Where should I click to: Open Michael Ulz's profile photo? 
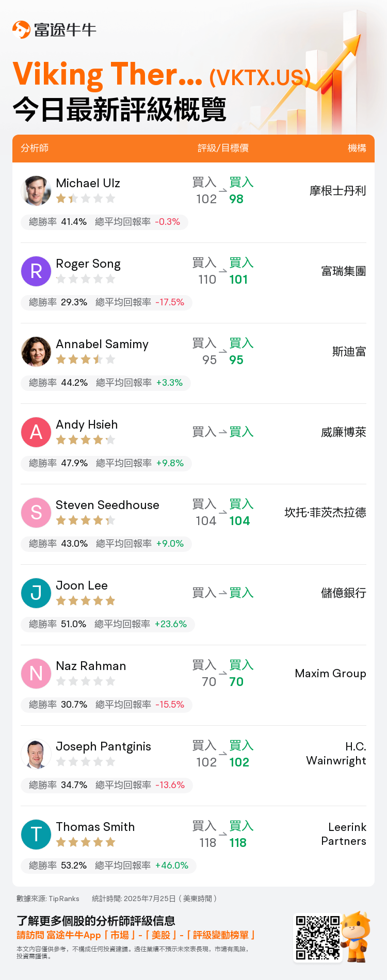(36, 191)
